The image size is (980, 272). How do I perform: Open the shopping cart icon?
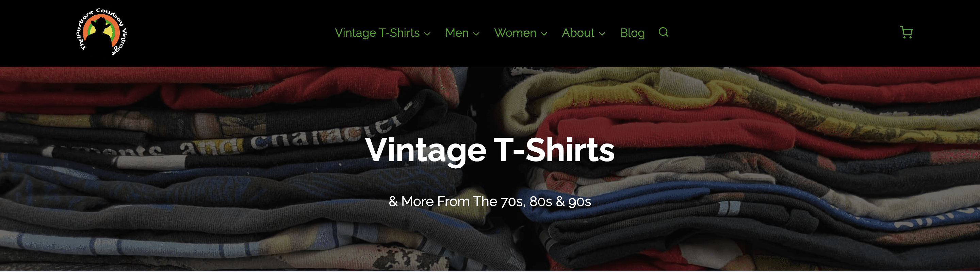pyautogui.click(x=906, y=33)
